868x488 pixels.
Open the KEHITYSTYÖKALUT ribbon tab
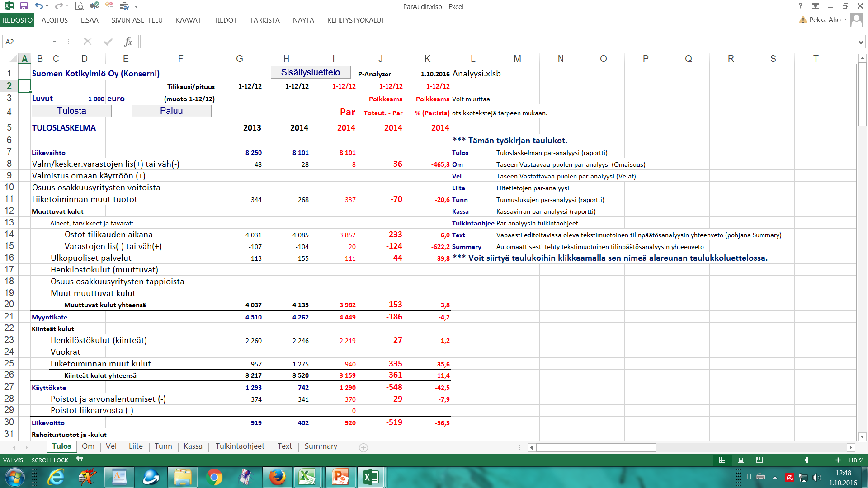point(356,20)
